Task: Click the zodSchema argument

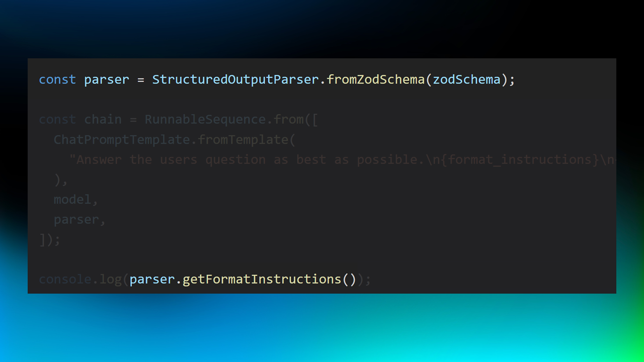Action: [467, 80]
